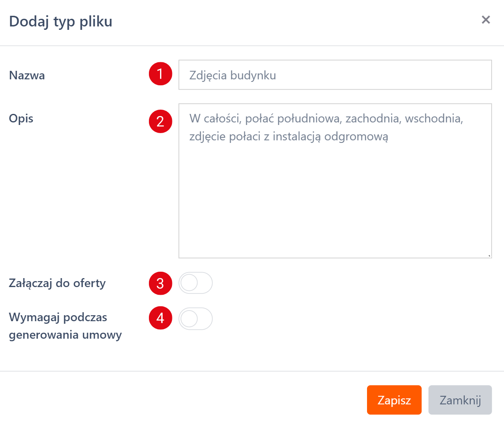Click the red number 3 badge

tap(160, 283)
